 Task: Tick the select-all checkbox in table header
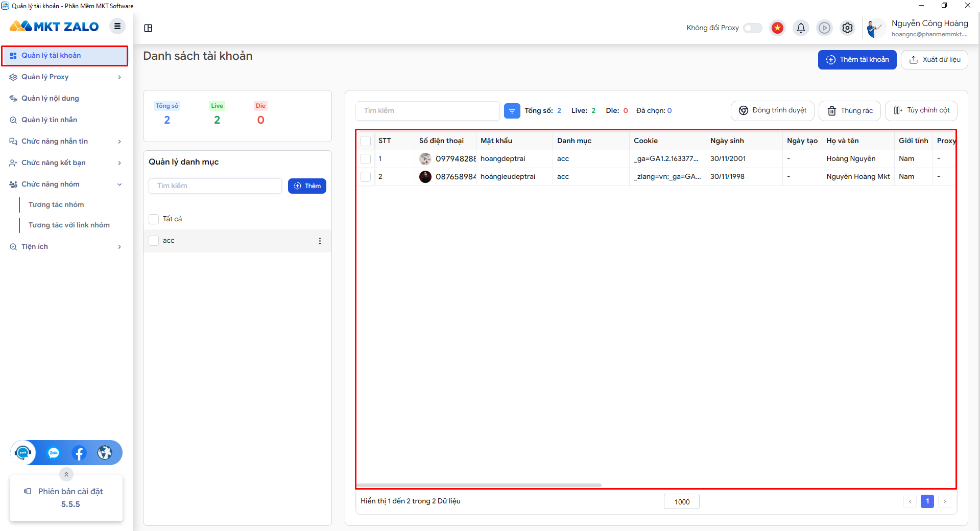[x=366, y=141]
